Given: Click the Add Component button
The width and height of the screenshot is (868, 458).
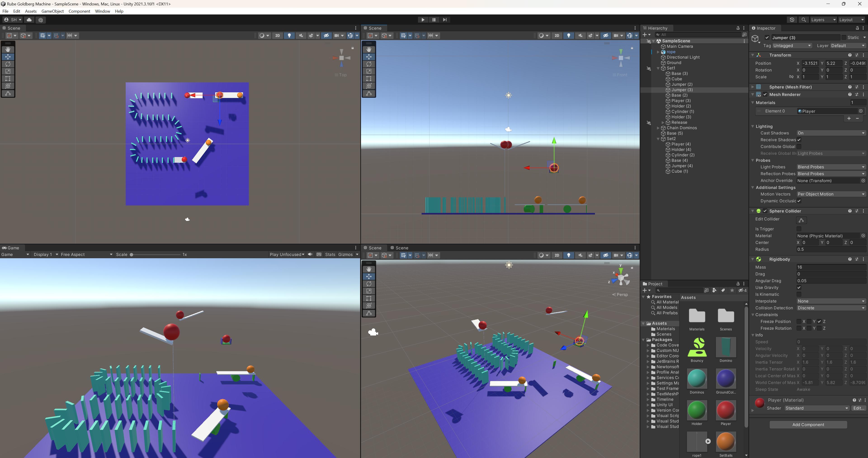Looking at the screenshot, I should [x=808, y=425].
